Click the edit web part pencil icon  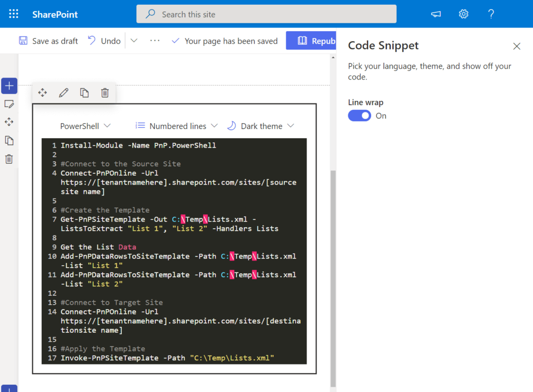[x=64, y=93]
